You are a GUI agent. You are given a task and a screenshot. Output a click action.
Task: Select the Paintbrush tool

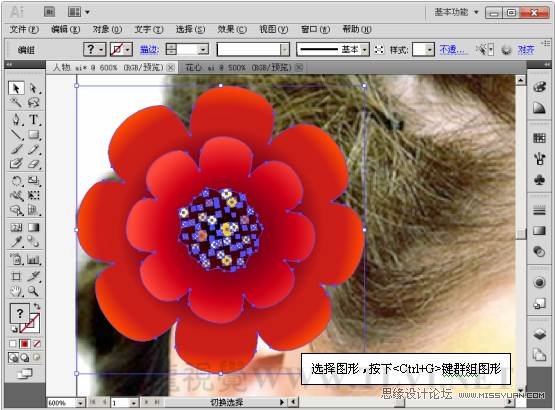click(x=16, y=149)
